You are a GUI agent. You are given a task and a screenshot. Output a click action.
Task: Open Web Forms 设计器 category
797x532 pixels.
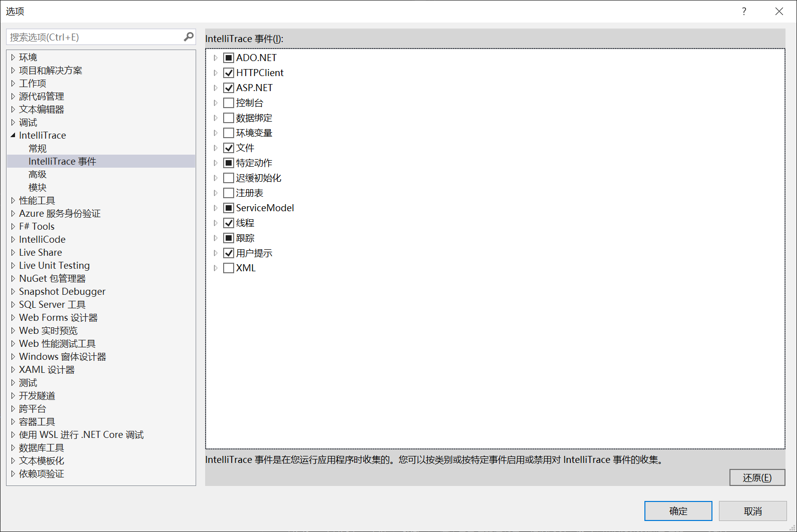tap(58, 317)
